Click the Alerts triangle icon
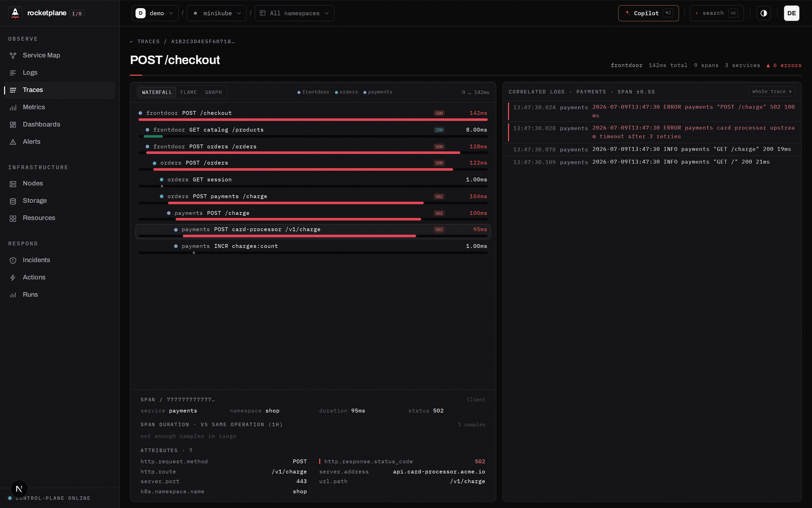 click(x=13, y=142)
